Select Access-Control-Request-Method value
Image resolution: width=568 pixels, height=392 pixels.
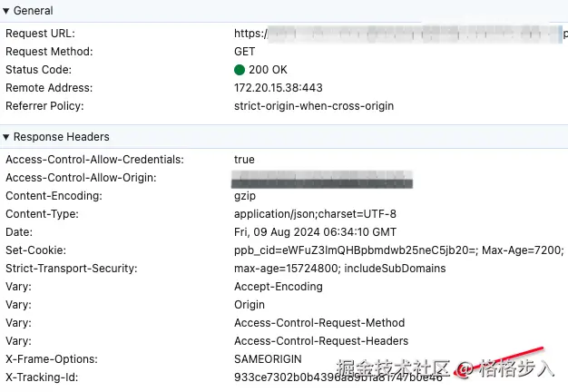tap(319, 323)
